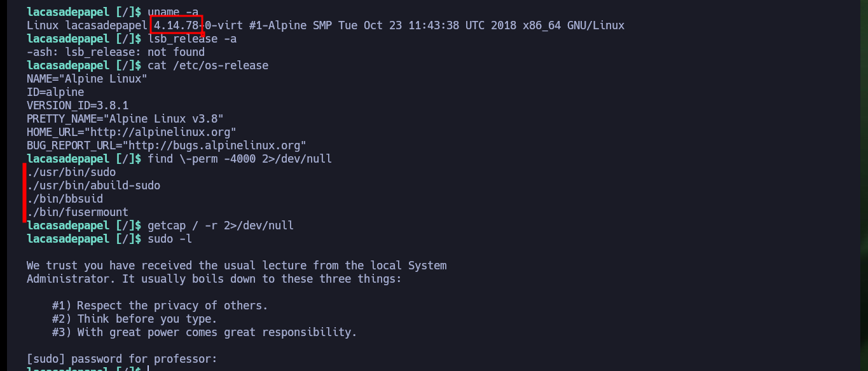Click '#3) With great power' lecture line
The height and width of the screenshot is (371, 868).
click(x=205, y=332)
